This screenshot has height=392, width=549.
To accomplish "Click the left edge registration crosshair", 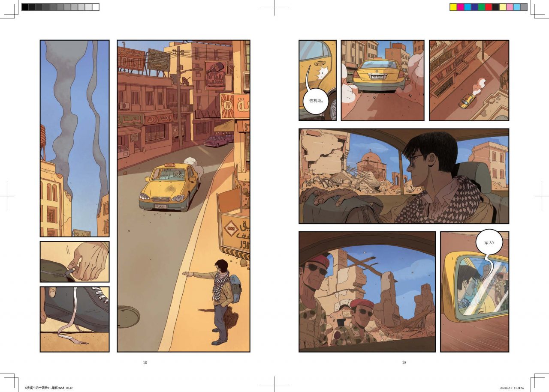I will coord(7,196).
